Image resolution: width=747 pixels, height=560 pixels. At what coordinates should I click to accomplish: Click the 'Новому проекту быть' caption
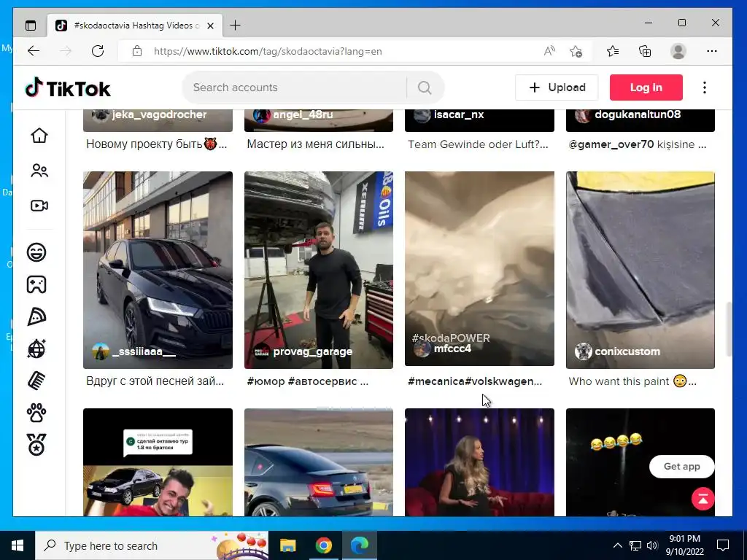(156, 144)
